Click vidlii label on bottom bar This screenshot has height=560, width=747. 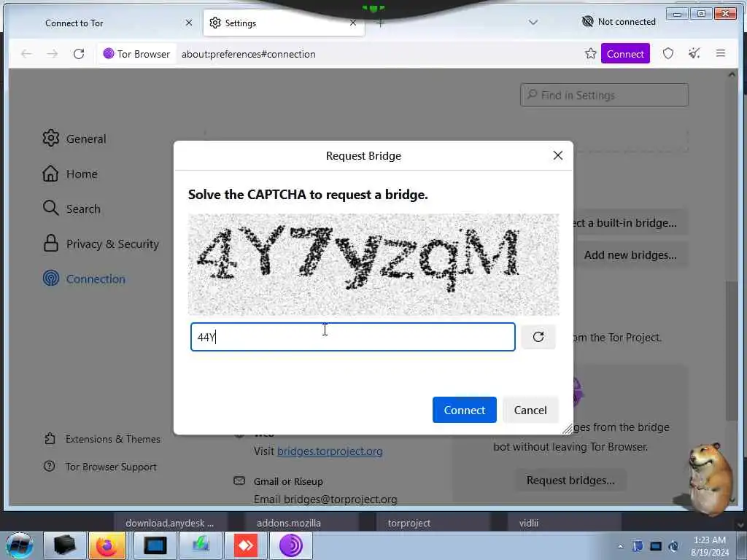click(529, 523)
